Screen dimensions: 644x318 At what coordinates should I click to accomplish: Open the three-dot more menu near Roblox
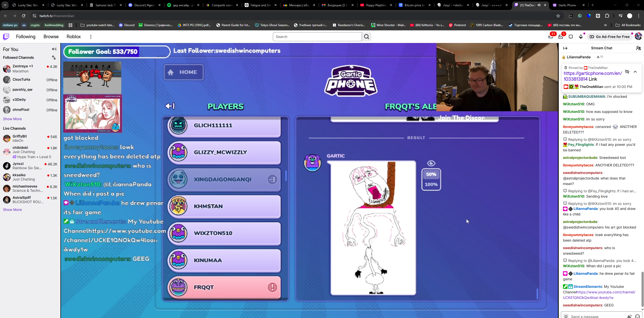tap(91, 37)
